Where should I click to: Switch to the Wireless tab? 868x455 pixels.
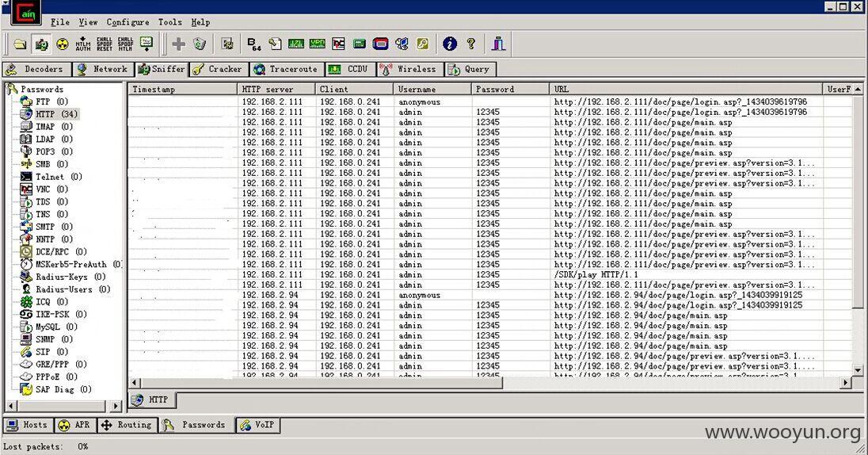(x=409, y=69)
